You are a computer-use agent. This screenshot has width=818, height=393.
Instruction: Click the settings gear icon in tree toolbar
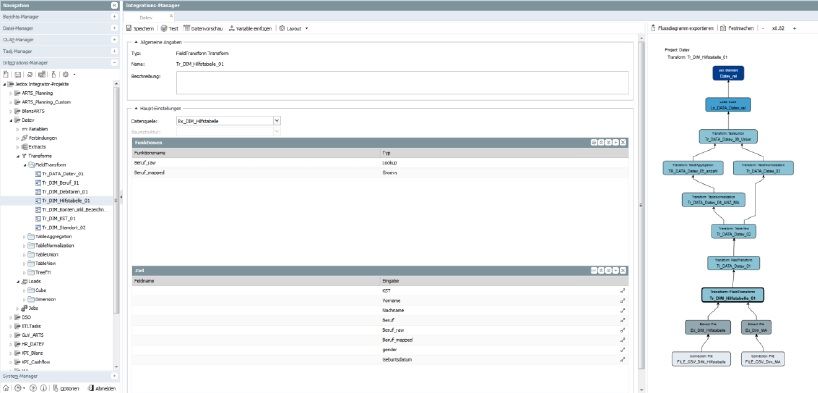(x=65, y=75)
